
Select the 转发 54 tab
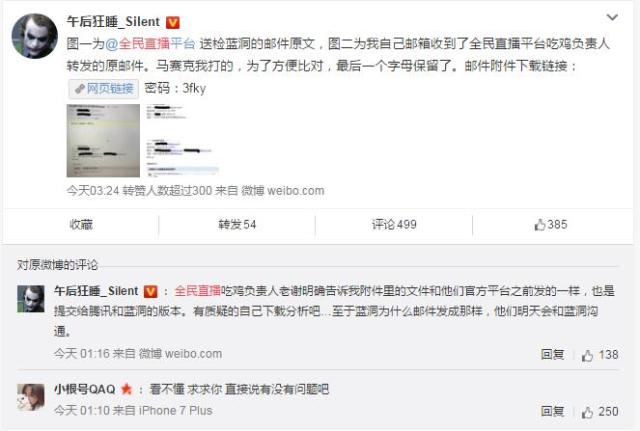[x=237, y=224]
